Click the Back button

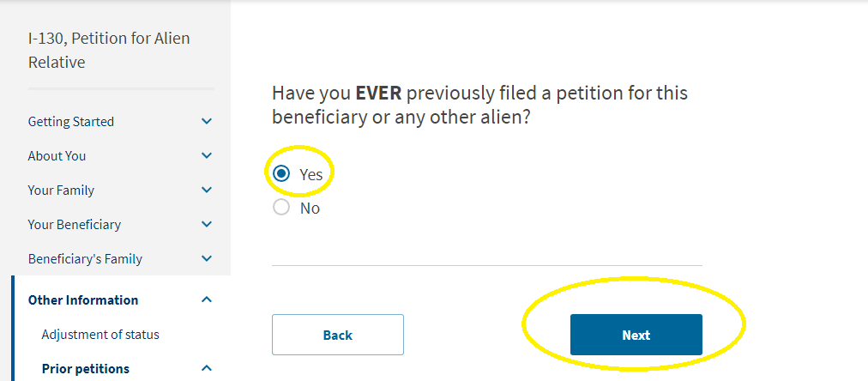(x=338, y=335)
